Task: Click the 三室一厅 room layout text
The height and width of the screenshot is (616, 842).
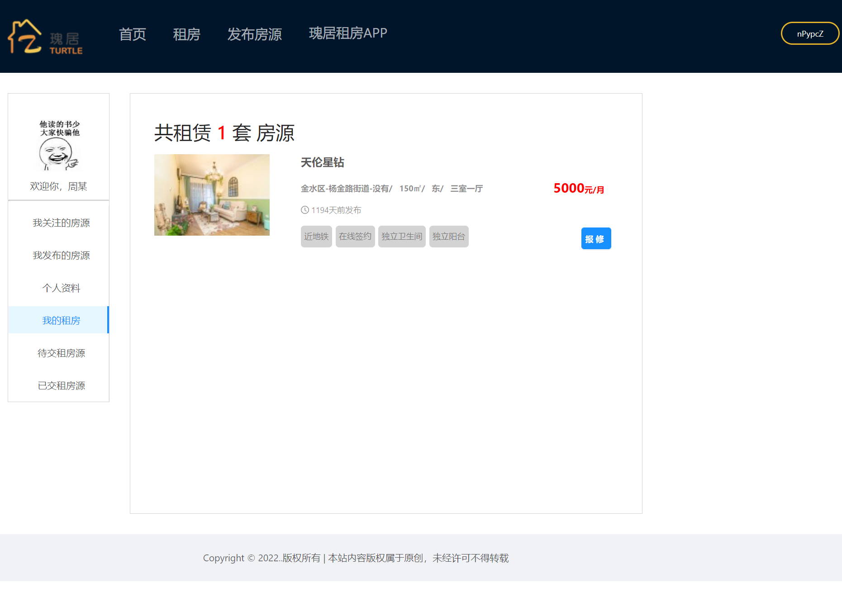Action: [x=466, y=189]
